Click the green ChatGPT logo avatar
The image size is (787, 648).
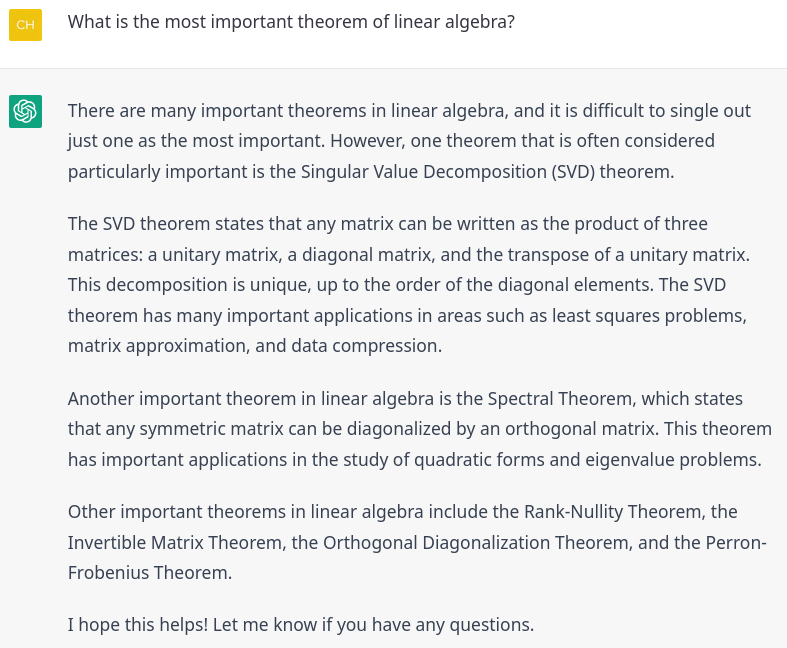(25, 111)
